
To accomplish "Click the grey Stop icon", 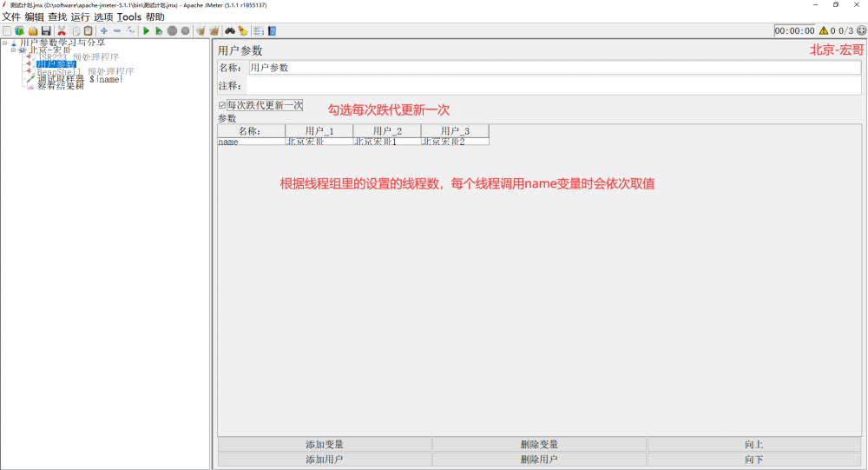I will tap(172, 31).
